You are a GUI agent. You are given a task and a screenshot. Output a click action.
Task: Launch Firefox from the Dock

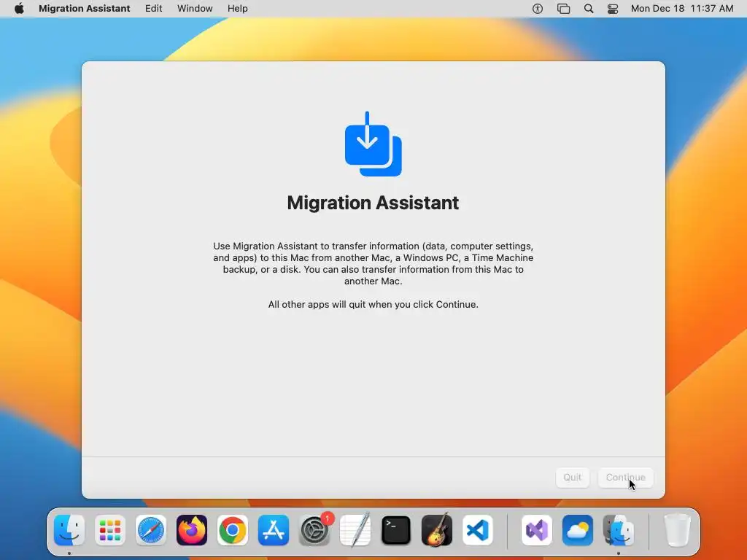(x=192, y=530)
